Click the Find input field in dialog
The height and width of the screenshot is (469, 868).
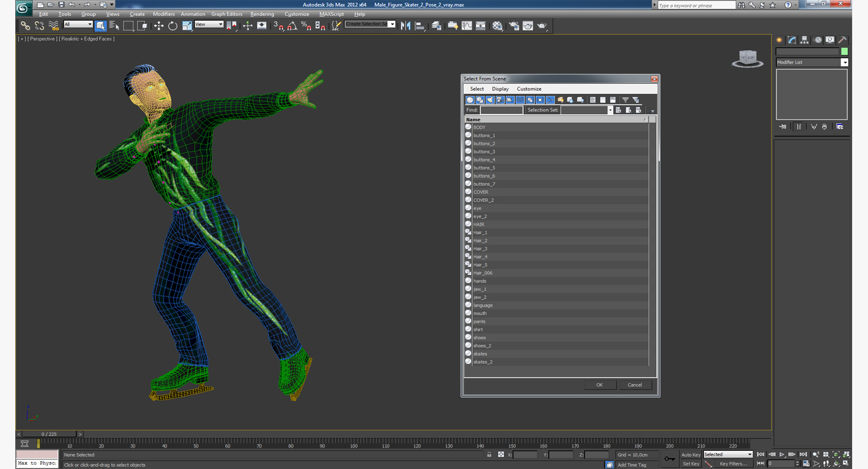pos(501,110)
